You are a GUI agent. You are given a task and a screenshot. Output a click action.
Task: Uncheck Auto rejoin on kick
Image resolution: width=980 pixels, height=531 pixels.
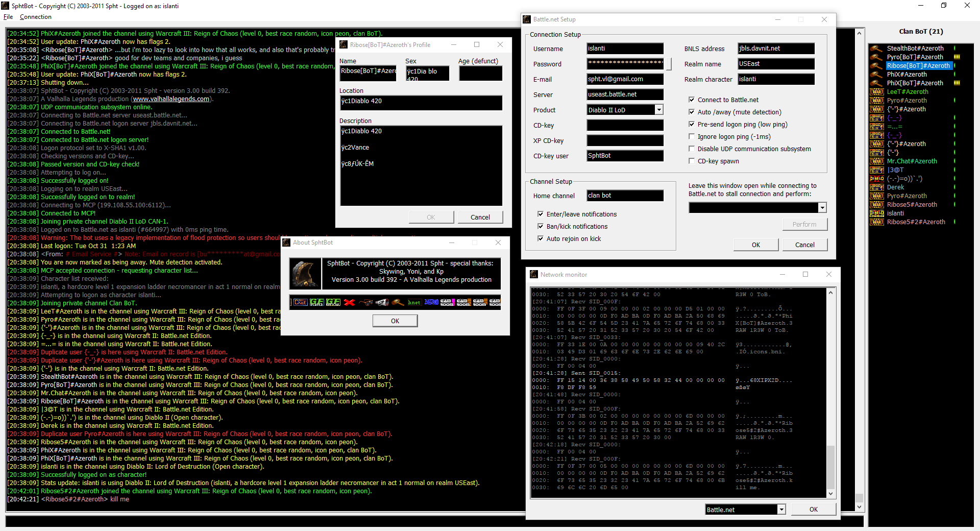click(541, 239)
